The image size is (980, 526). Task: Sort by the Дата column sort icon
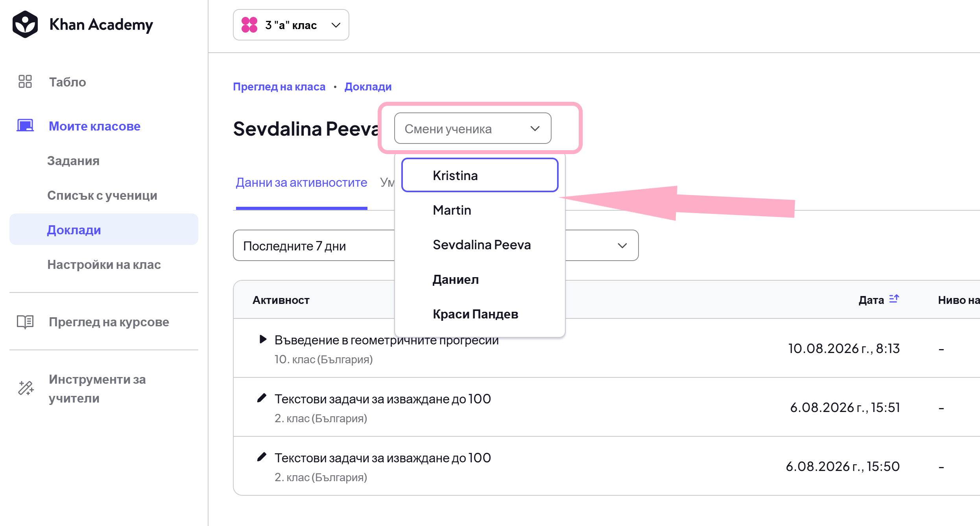tap(894, 299)
